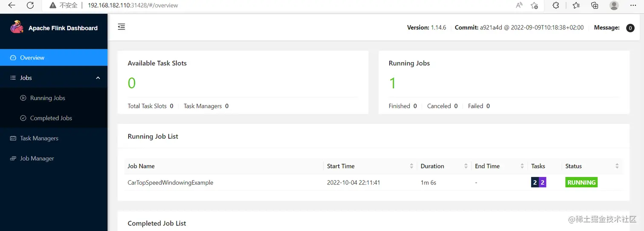Sort the job list by Start Time

coord(411,166)
